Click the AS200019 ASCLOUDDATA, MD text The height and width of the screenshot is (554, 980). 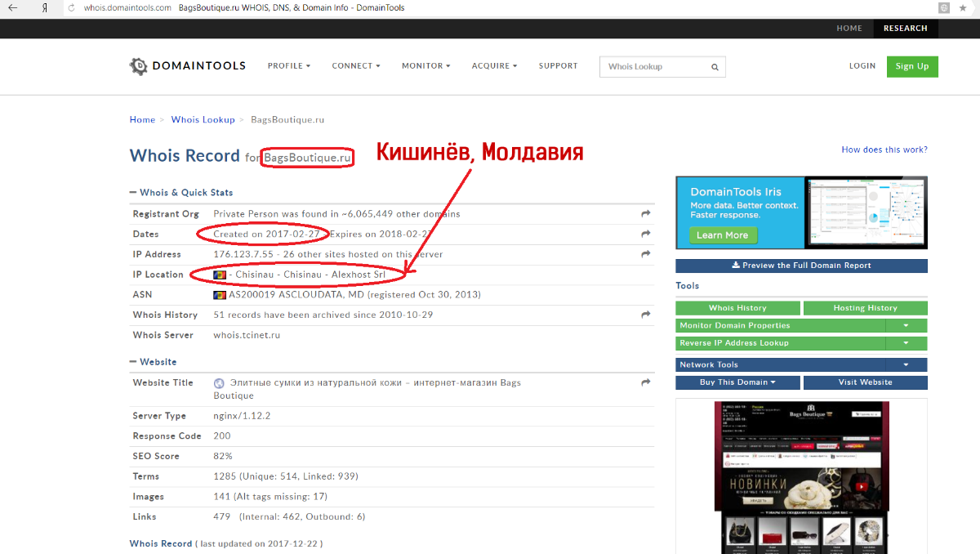coord(296,294)
